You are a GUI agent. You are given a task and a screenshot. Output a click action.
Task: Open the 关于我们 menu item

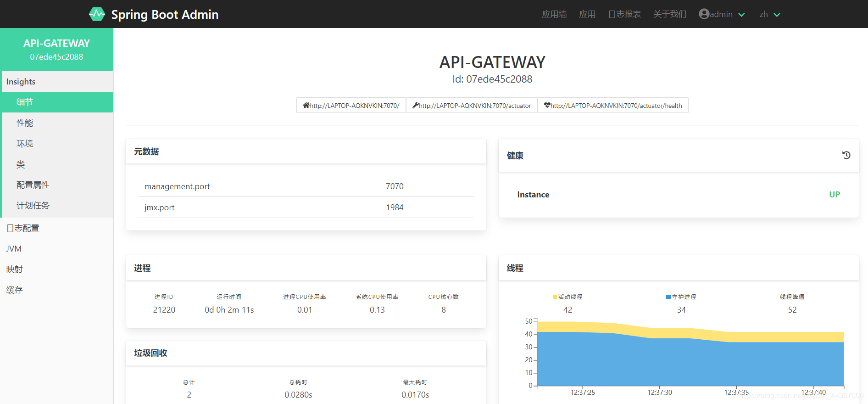670,14
